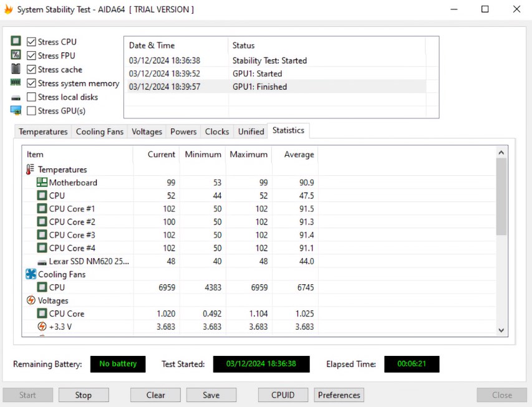Screen dimensions: 532x407
Task: Click the CPU Core #2 icon
Action: (x=42, y=222)
